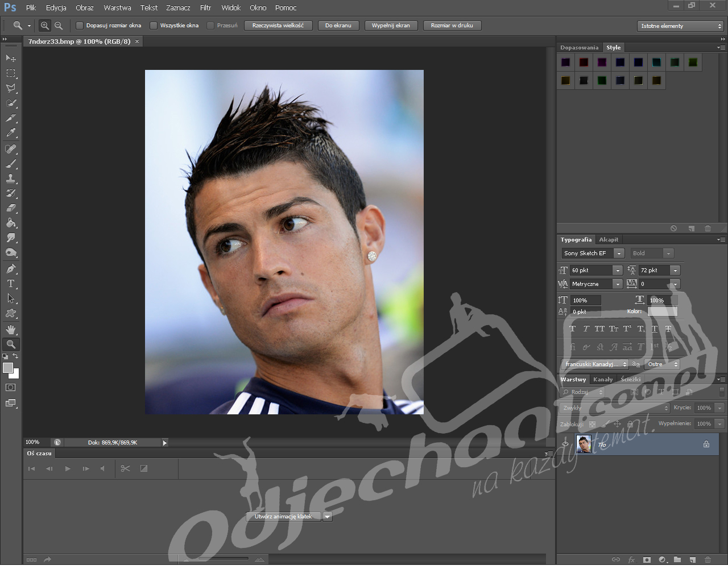The width and height of the screenshot is (728, 582).
Task: Open the francuski: Kanadyj language dropdown
Action: tap(595, 364)
